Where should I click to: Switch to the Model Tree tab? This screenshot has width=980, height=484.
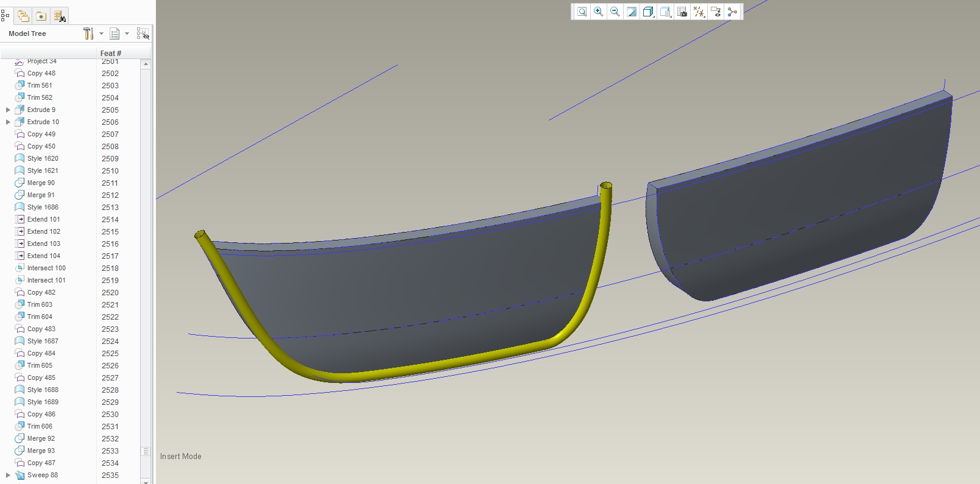pos(5,16)
